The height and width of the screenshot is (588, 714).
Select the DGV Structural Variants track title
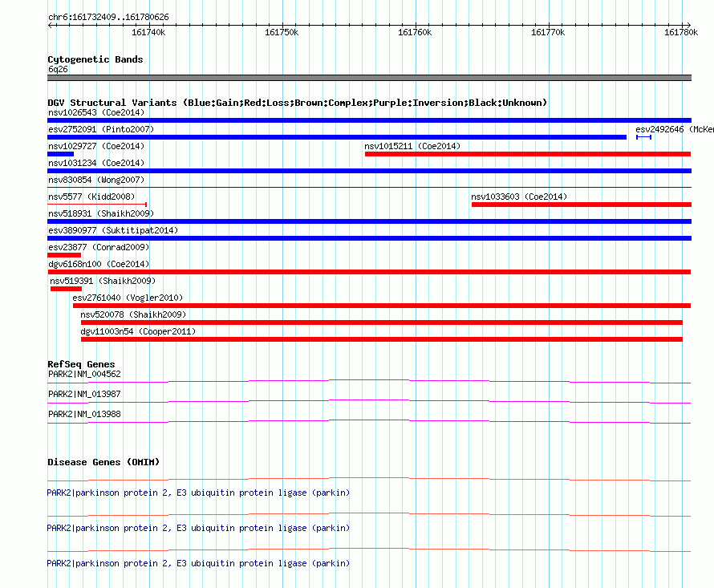[298, 103]
